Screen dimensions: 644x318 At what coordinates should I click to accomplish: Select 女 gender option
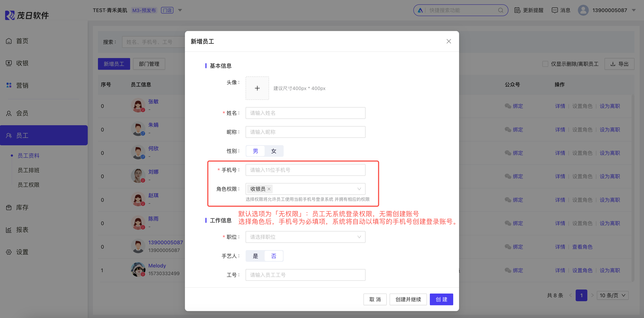tap(274, 151)
